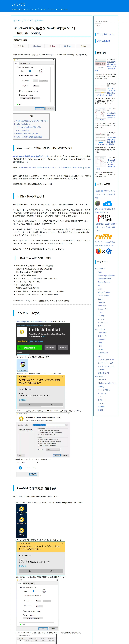Click the ハルパス site title in the header
This screenshot has width=129, height=644.
tap(18, 5)
